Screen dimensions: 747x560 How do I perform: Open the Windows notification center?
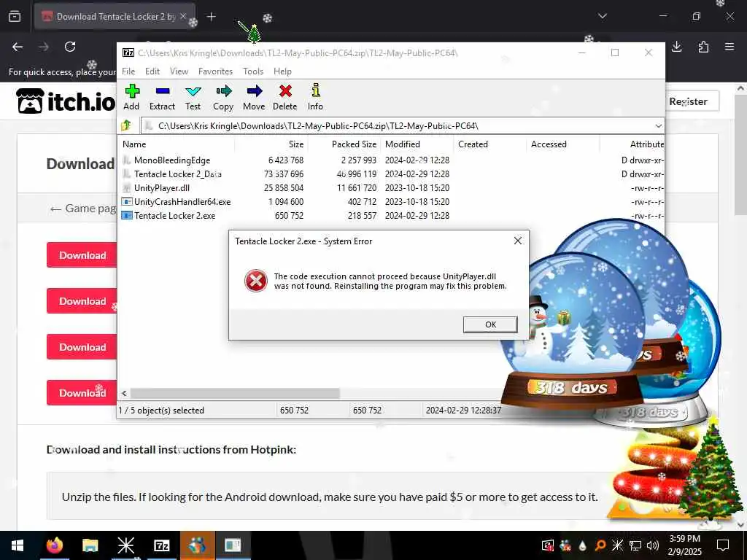pyautogui.click(x=723, y=545)
